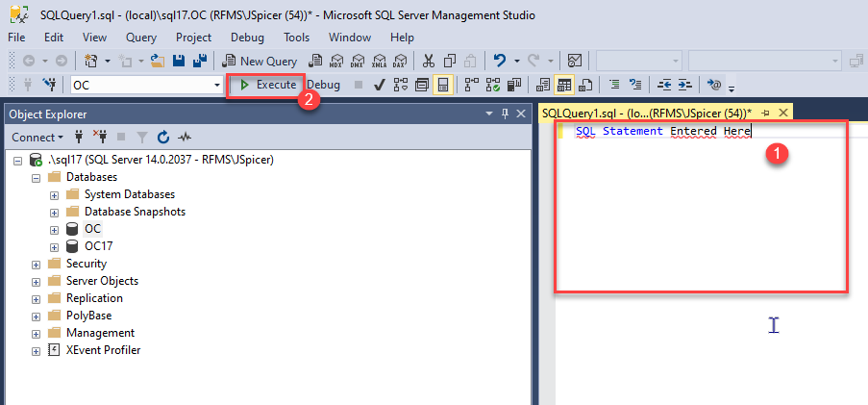
Task: Click the Execute button
Action: tap(268, 85)
